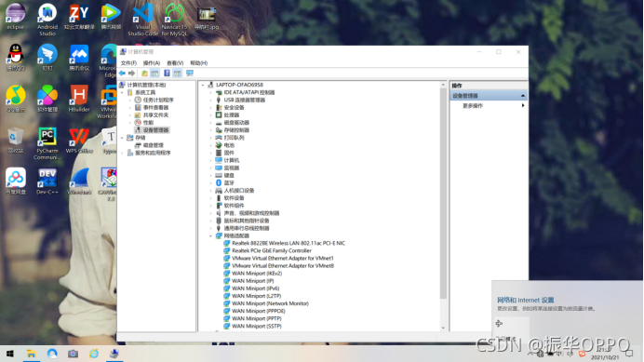This screenshot has height=362, width=644.
Task: Expand the IDE ATA/ATAPI 控制器 node
Action: pyautogui.click(x=211, y=92)
